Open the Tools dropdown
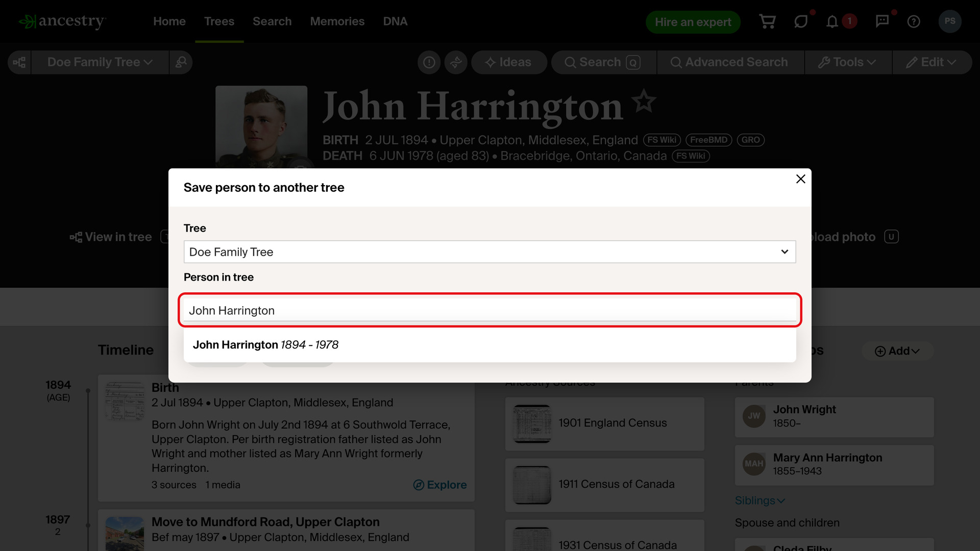The image size is (980, 551). [x=848, y=62]
